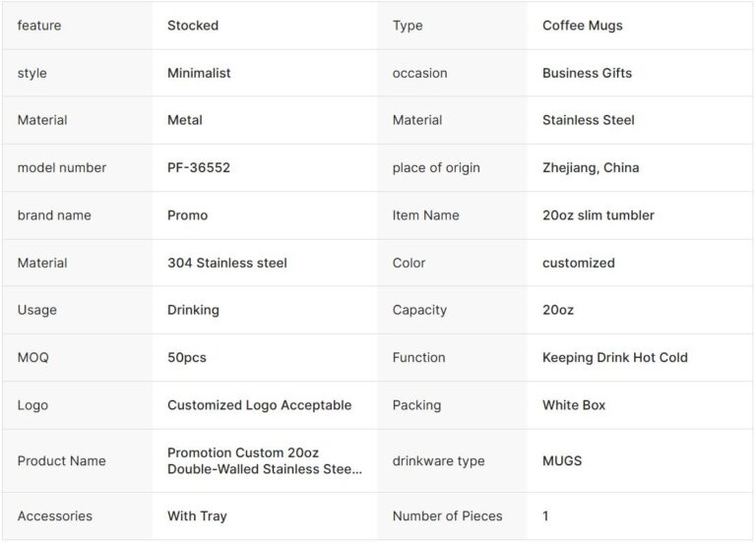Select the "Coffee Mugs" type value
This screenshot has height=543, width=756.
(x=582, y=26)
